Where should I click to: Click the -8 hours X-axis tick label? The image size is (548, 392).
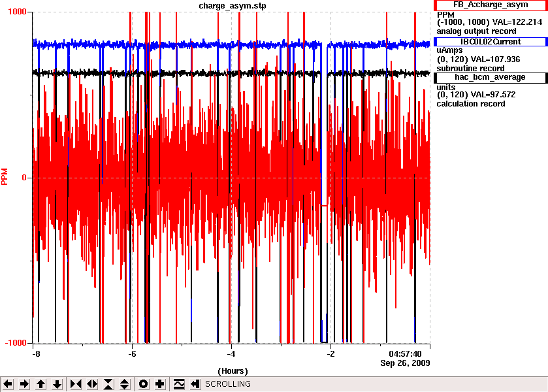(36, 353)
